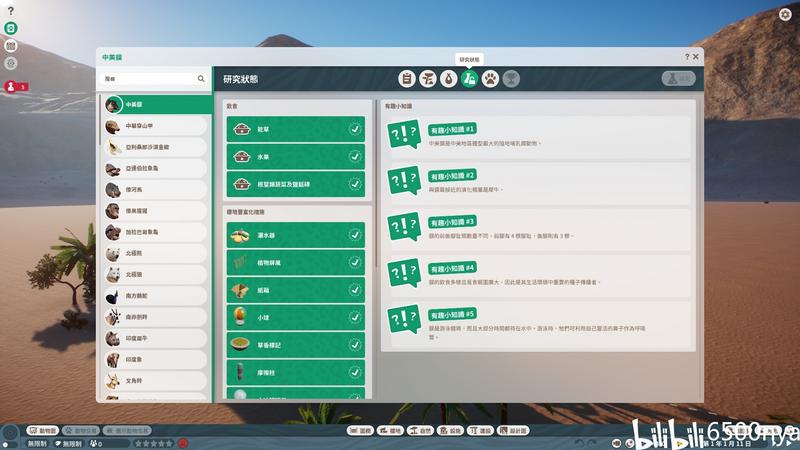Open the calendar icon in left sidebar
Image resolution: width=800 pixels, height=450 pixels.
(11, 46)
